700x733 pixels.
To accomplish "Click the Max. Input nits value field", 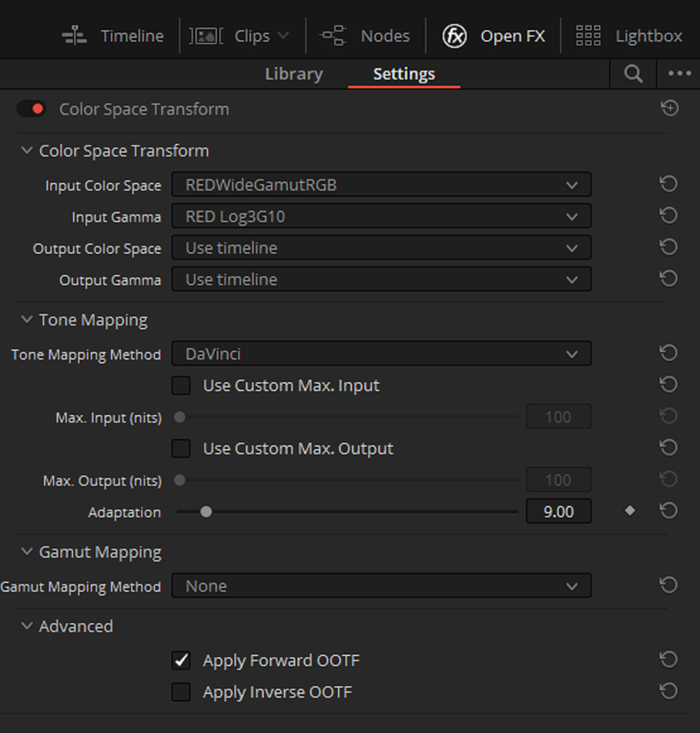I will pos(558,417).
